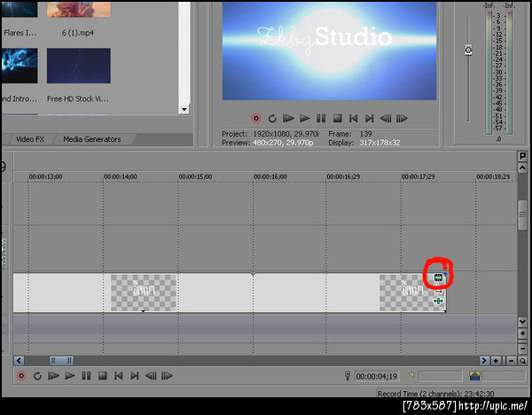
Task: Click the cursor position field showing 00:00:04;19
Action: click(377, 376)
